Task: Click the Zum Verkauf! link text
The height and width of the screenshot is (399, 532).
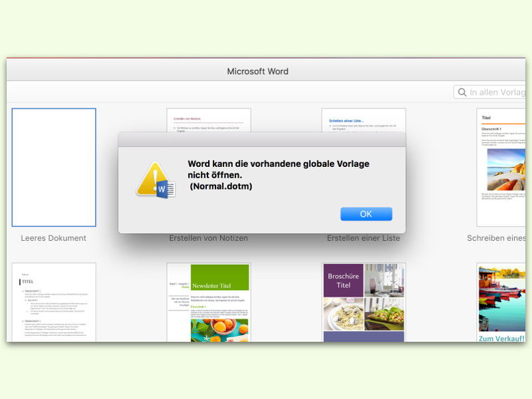Action: (x=502, y=339)
